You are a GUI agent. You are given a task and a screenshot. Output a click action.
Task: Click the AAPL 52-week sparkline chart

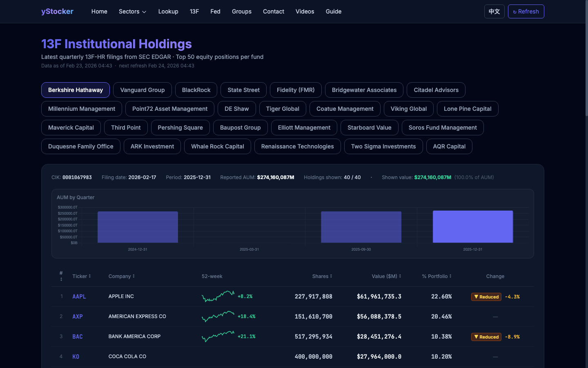(x=218, y=296)
